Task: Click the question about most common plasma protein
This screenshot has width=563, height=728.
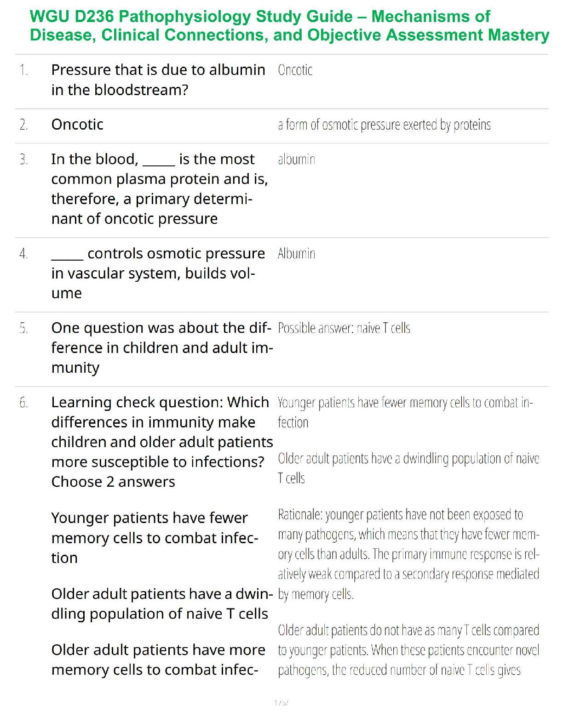Action: point(159,188)
